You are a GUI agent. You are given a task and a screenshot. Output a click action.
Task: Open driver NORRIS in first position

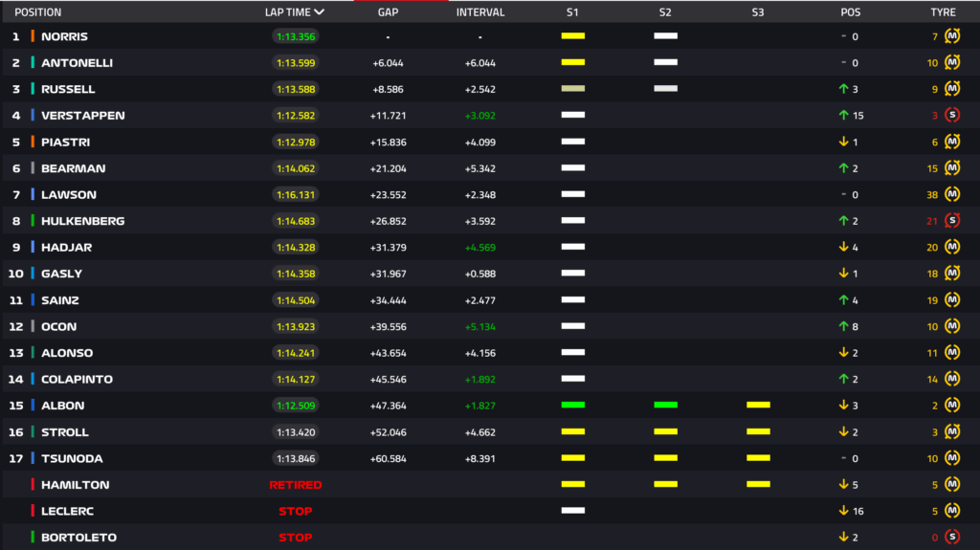point(64,36)
